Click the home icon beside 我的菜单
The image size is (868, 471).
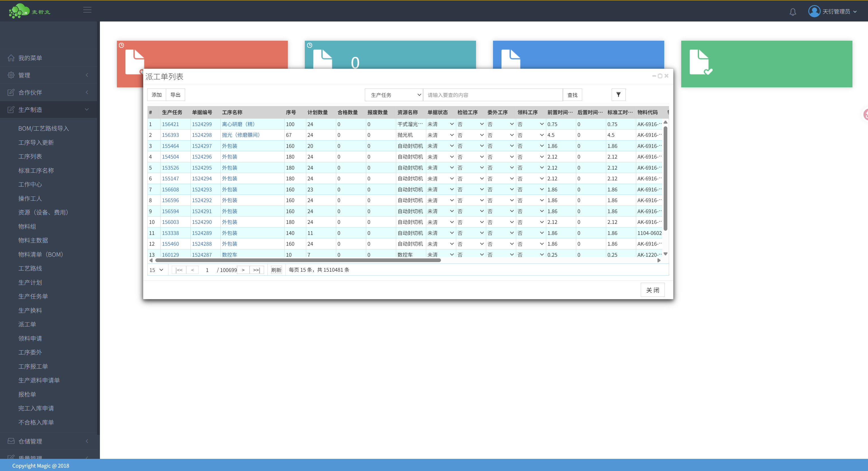[11, 58]
